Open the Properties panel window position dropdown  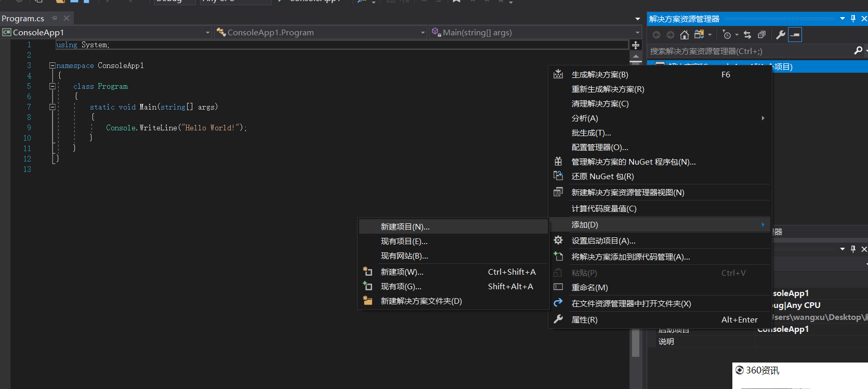pos(843,249)
